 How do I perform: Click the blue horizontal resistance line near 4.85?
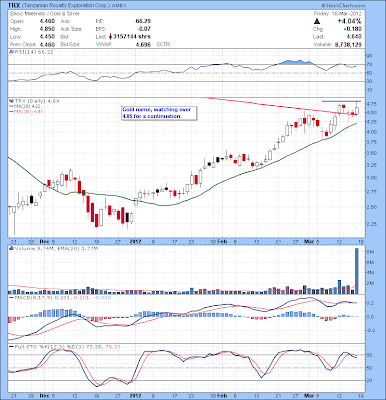[x=341, y=101]
